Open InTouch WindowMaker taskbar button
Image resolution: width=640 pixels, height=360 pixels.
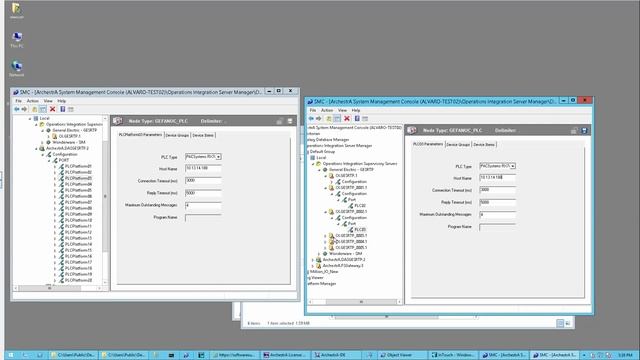pyautogui.click(x=453, y=355)
